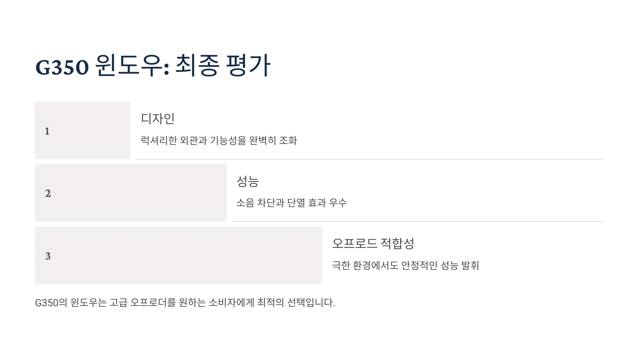This screenshot has width=644, height=362.
Task: Click G350 in the slide title
Action: (x=62, y=67)
